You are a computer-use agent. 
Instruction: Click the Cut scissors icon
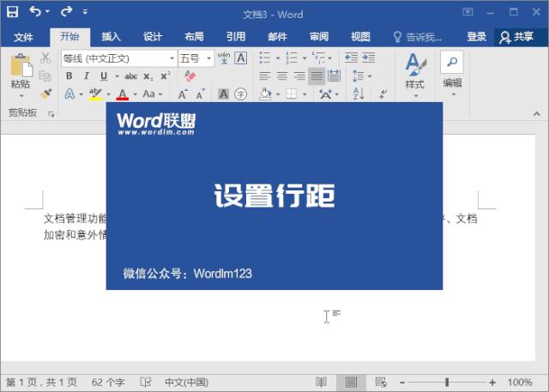click(45, 58)
